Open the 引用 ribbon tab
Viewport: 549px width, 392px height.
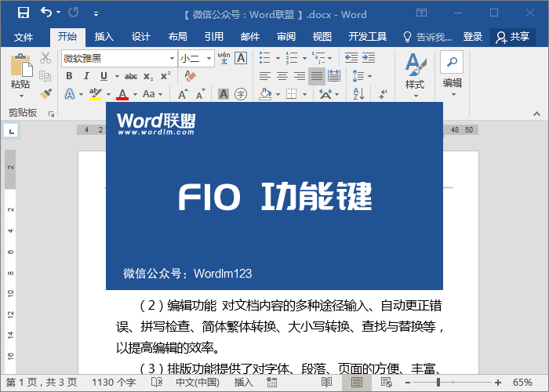click(214, 37)
